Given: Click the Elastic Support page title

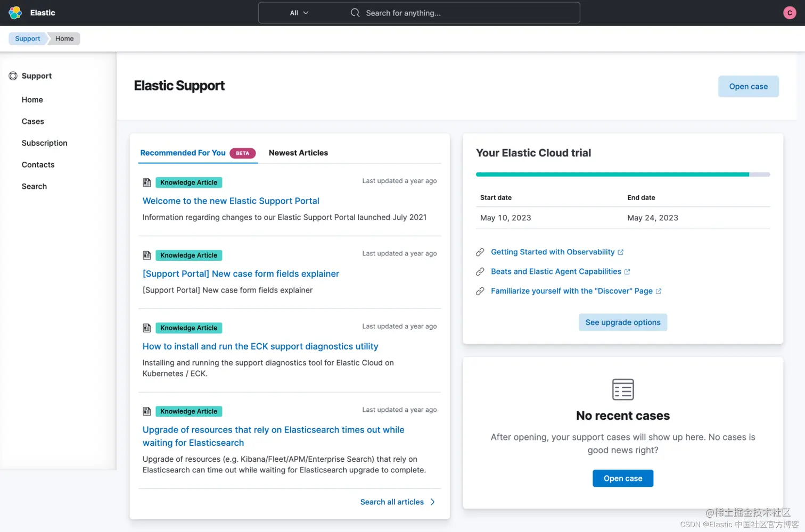Looking at the screenshot, I should click(179, 86).
